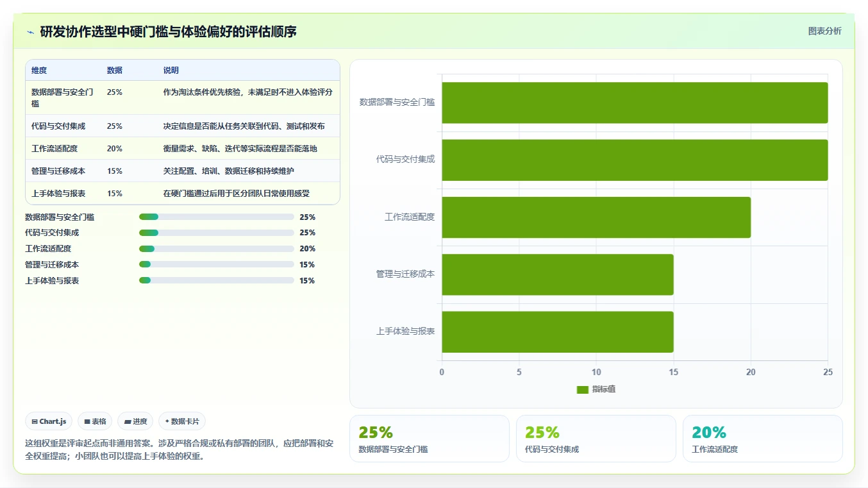Click description 关注配置、培训、数据迁移

point(229,171)
